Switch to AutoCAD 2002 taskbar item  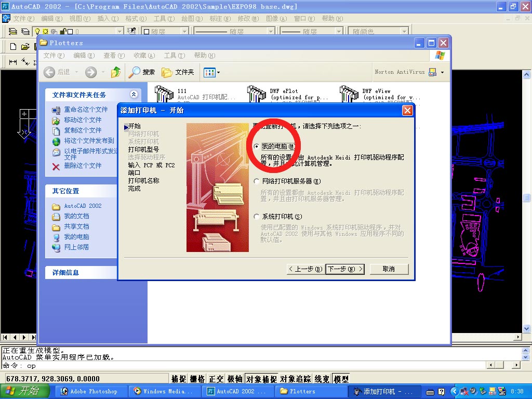point(237,392)
